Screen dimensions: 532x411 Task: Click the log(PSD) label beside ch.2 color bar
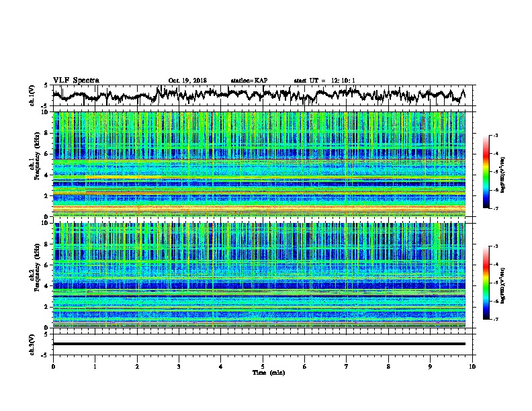[503, 285]
